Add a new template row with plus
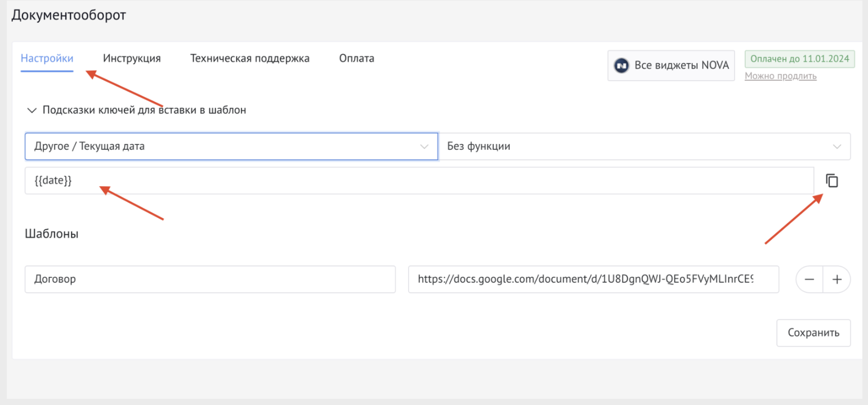 coord(837,280)
